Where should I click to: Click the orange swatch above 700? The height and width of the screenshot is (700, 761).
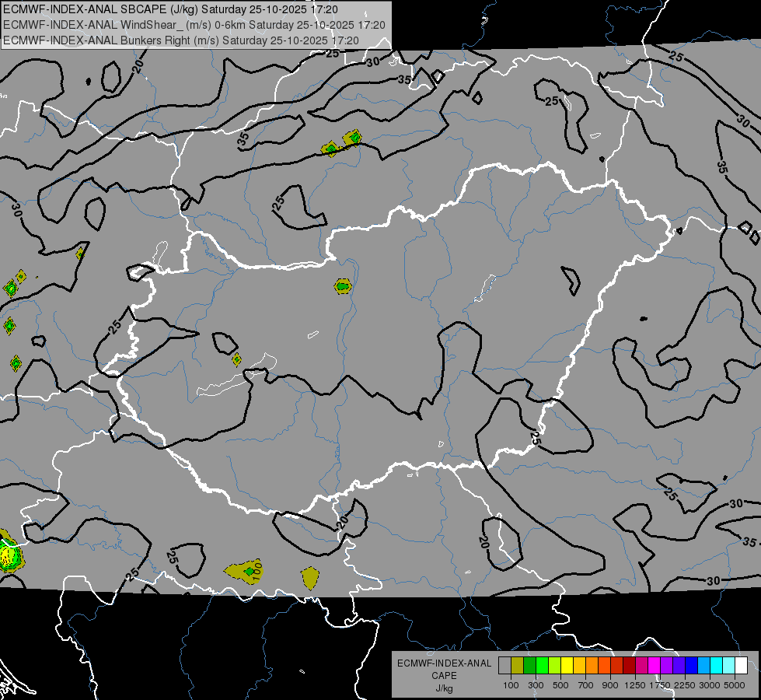click(x=592, y=665)
